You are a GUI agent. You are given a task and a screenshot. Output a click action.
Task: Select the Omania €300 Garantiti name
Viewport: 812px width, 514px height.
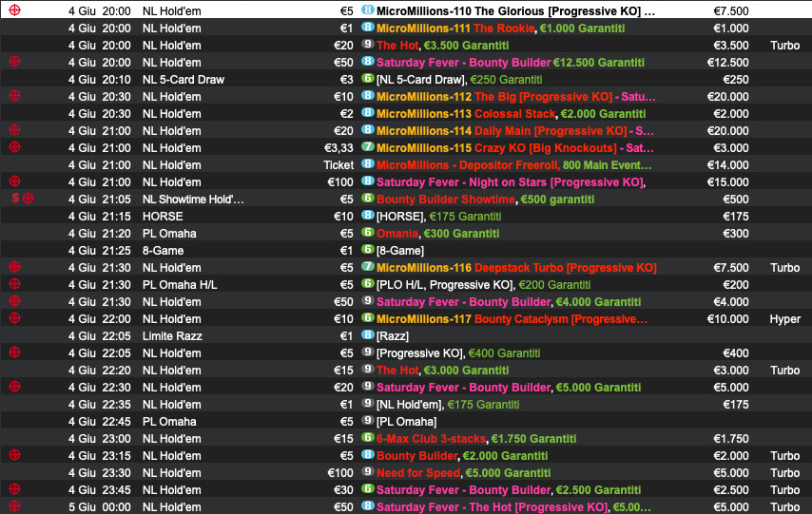[437, 234]
